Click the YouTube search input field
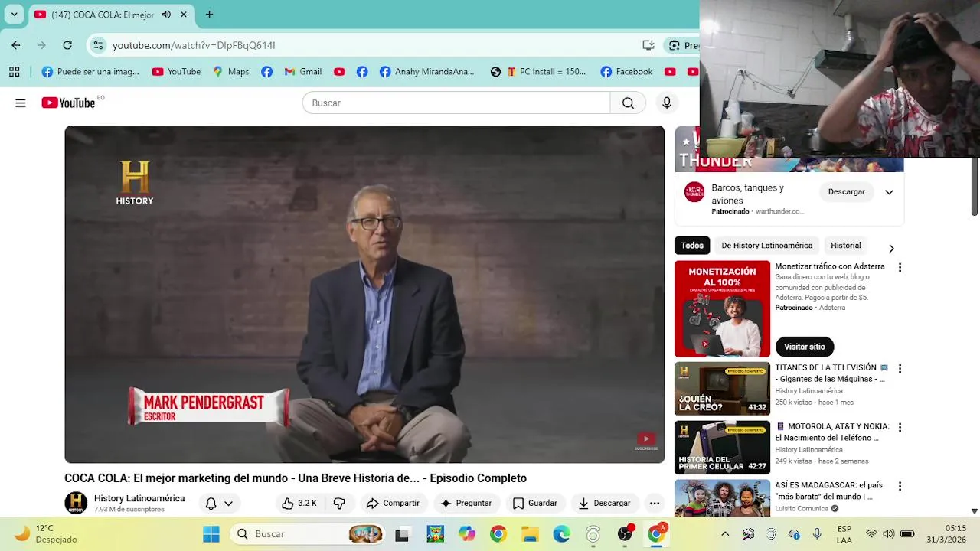980x551 pixels. pyautogui.click(x=456, y=103)
